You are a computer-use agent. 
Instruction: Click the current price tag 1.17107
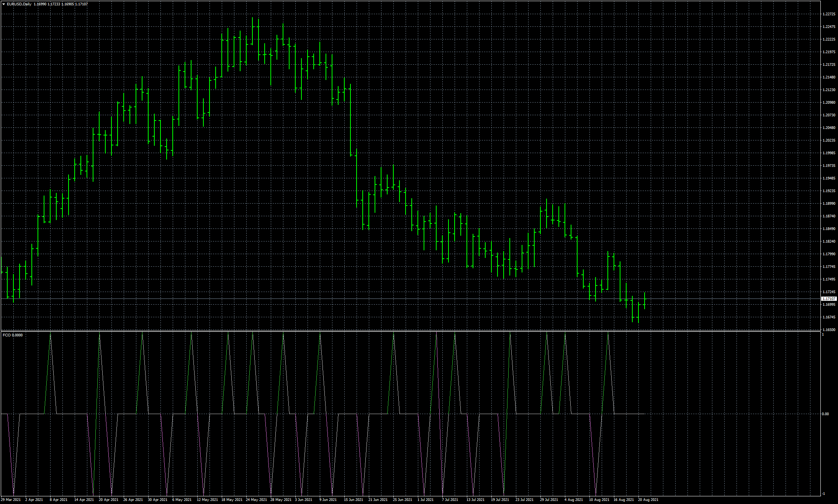(x=829, y=298)
